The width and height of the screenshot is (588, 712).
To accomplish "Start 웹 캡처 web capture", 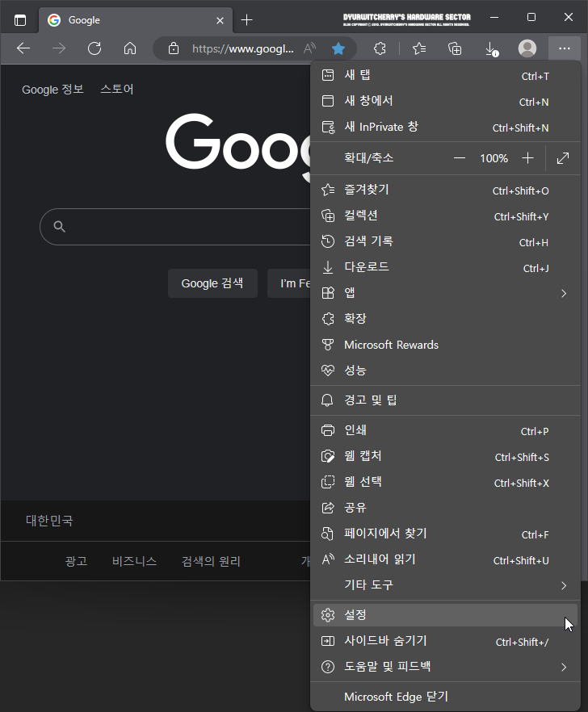I will click(445, 456).
